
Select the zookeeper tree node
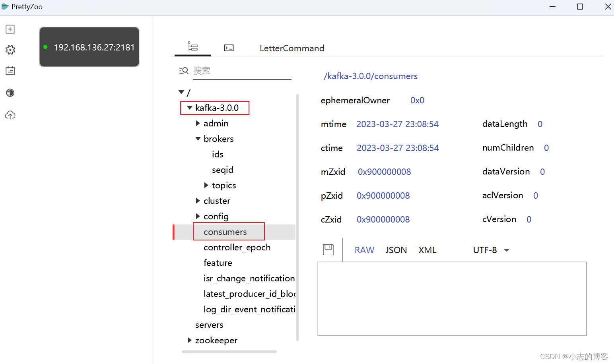click(x=216, y=341)
